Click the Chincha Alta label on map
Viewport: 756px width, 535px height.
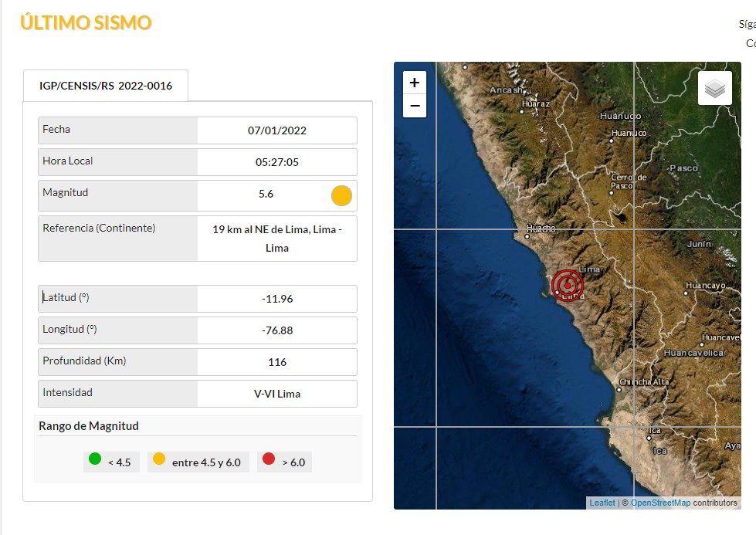click(x=644, y=381)
